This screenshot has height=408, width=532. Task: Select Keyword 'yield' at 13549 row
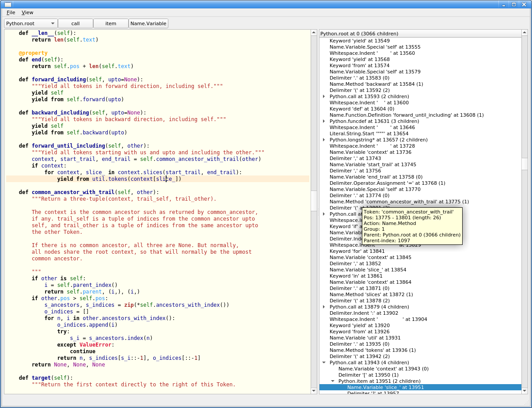click(420, 41)
